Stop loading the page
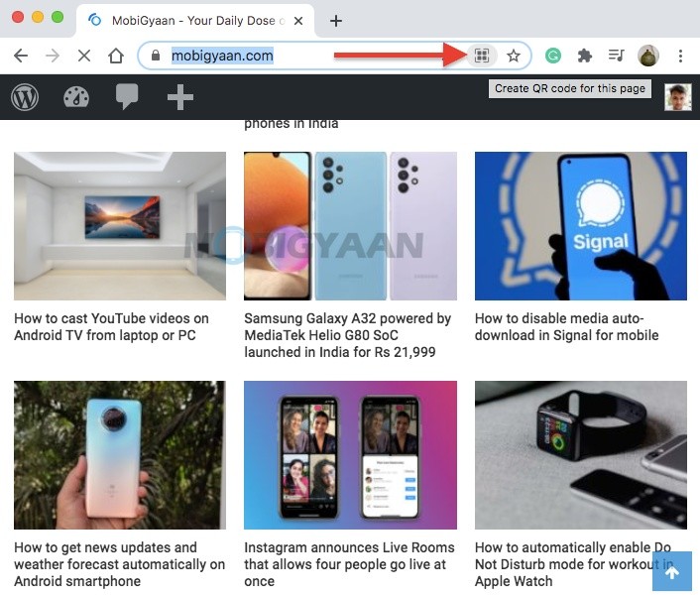The image size is (700, 595). point(84,56)
